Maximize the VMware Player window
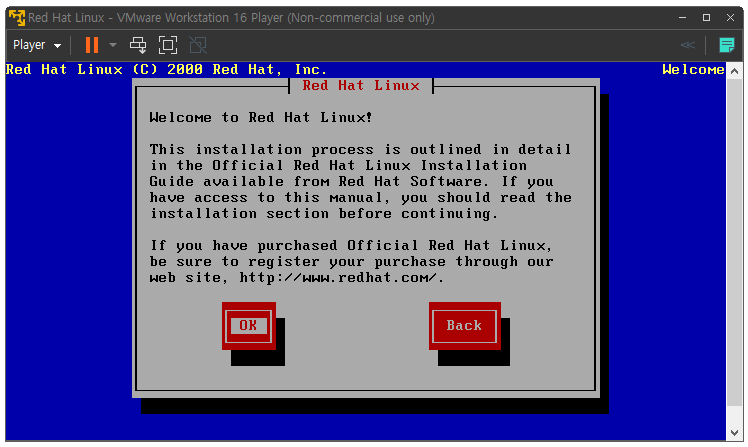The width and height of the screenshot is (748, 447). [706, 18]
